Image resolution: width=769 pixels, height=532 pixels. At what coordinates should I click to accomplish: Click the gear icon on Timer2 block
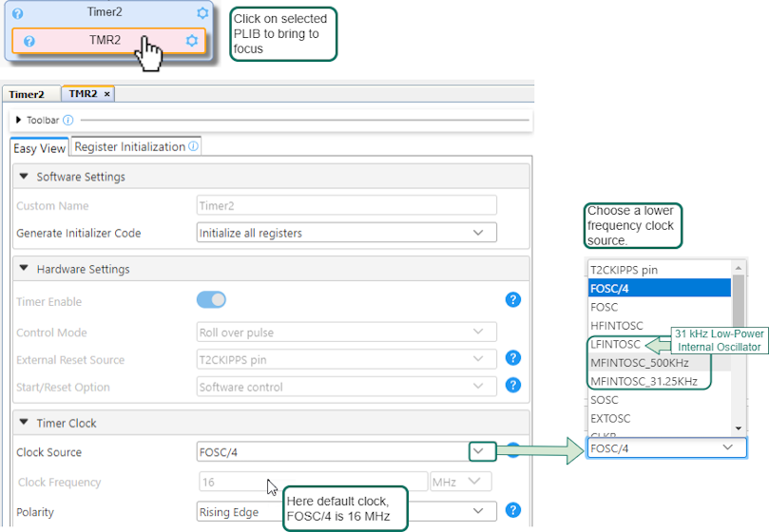(x=202, y=13)
